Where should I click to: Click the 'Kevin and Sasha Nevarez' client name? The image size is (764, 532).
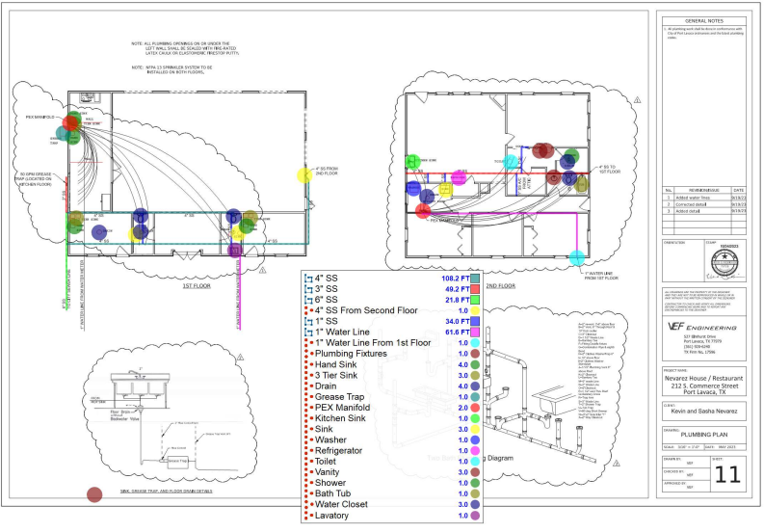[704, 412]
